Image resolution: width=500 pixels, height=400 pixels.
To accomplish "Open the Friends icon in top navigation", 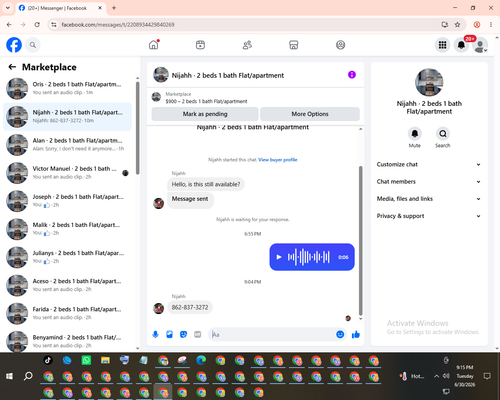I will tap(247, 45).
